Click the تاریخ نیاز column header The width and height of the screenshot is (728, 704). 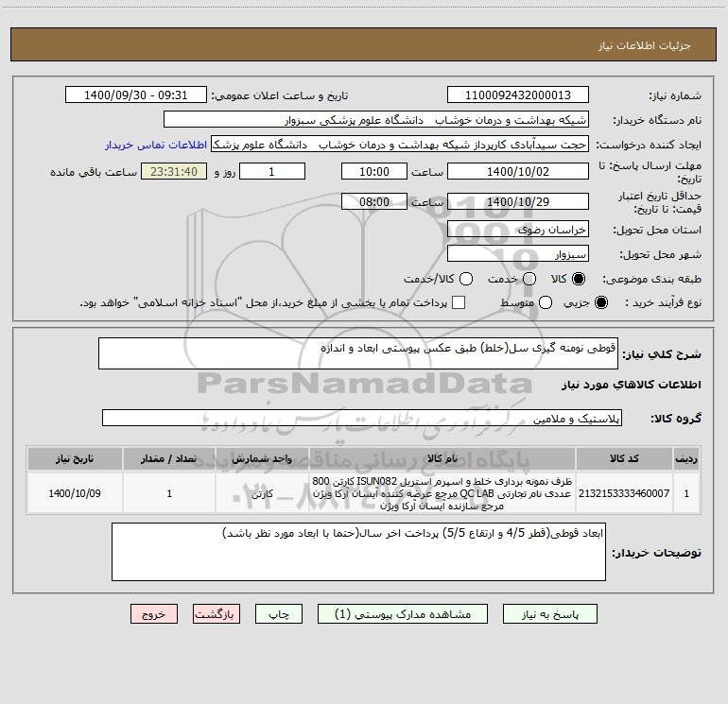(x=75, y=458)
